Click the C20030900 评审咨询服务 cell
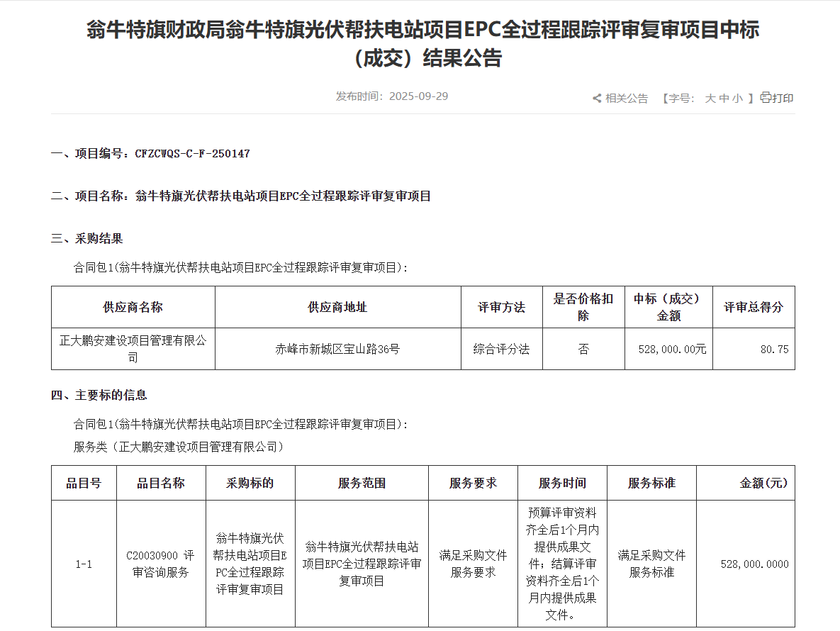 click(x=160, y=564)
